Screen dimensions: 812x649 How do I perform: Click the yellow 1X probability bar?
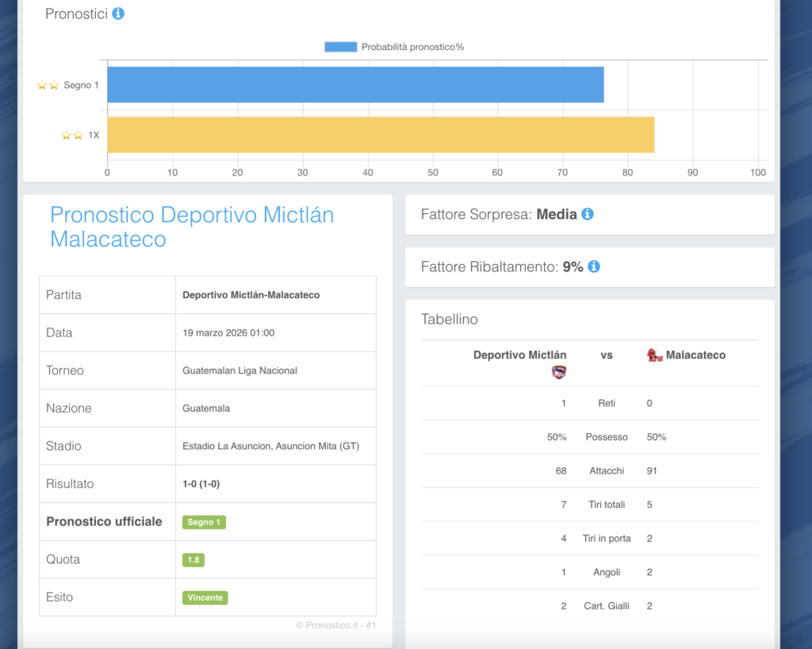click(381, 135)
